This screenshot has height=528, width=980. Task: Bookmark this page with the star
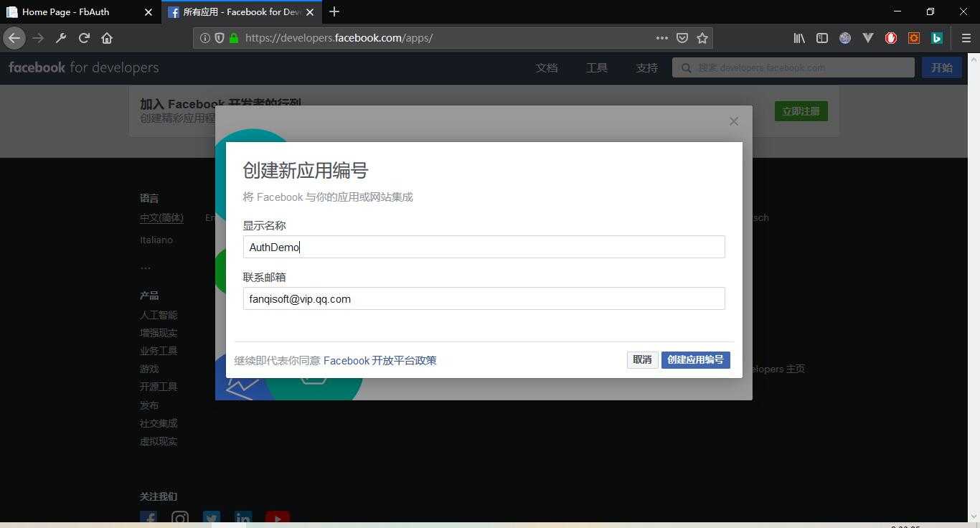click(x=702, y=38)
